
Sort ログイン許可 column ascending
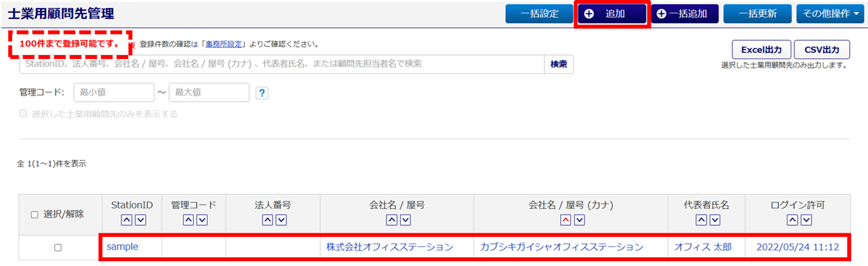[792, 220]
